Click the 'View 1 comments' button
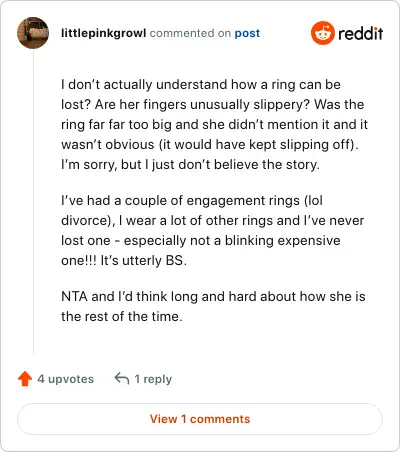This screenshot has width=400, height=452. pyautogui.click(x=200, y=419)
